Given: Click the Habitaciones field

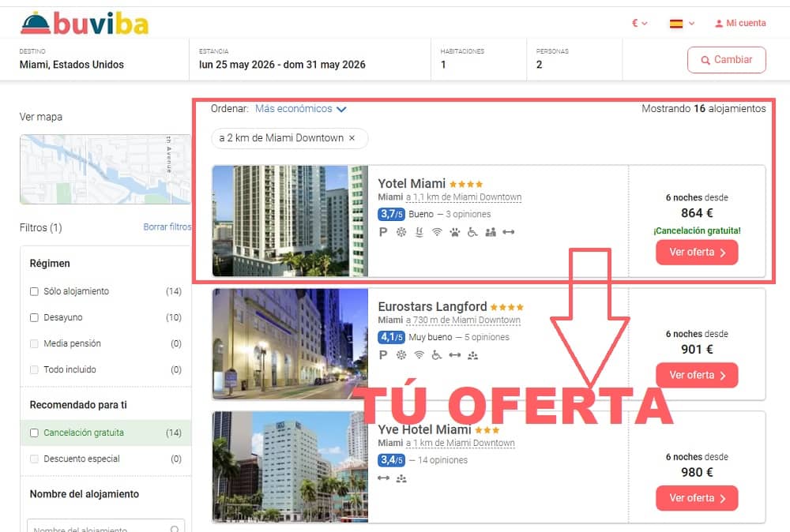Looking at the screenshot, I should coord(479,59).
